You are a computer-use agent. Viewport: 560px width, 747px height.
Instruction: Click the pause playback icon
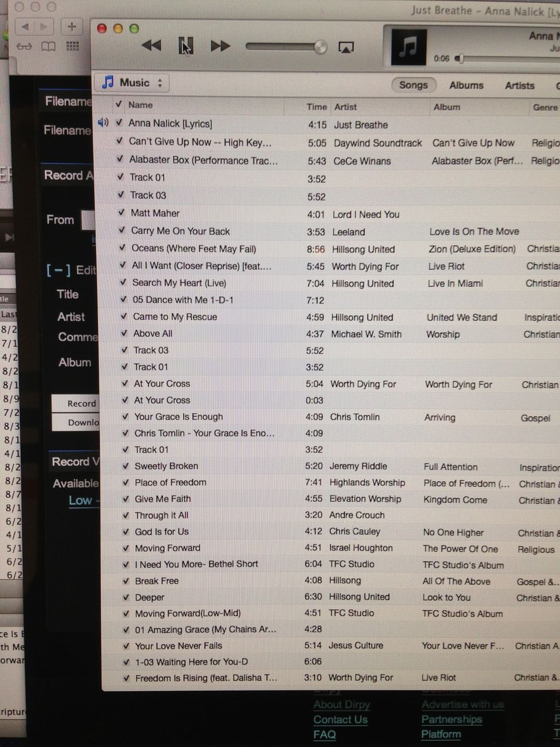(186, 46)
